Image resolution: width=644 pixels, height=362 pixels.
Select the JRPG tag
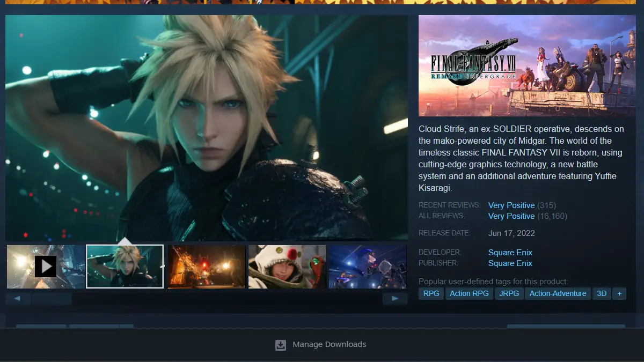coord(509,293)
